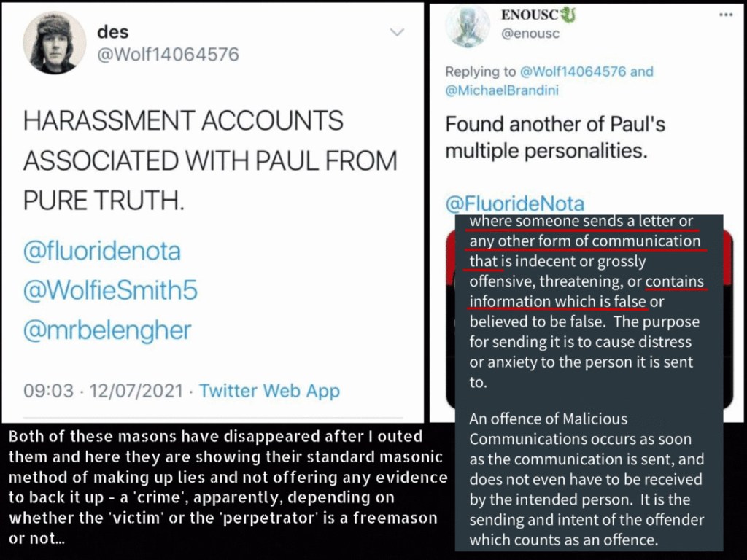
Task: Open @WolfieSmith5 mention link
Action: (110, 290)
